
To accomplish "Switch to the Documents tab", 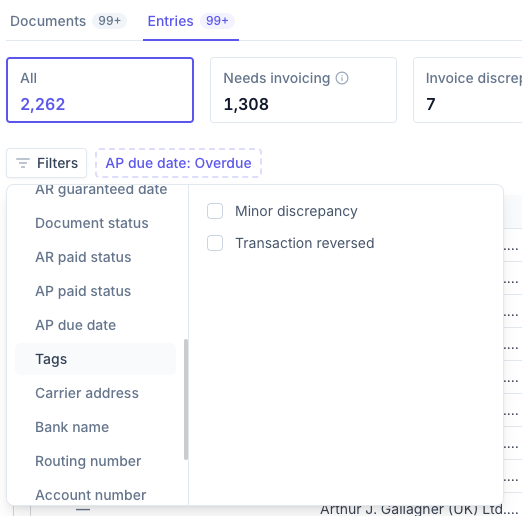I will [68, 21].
